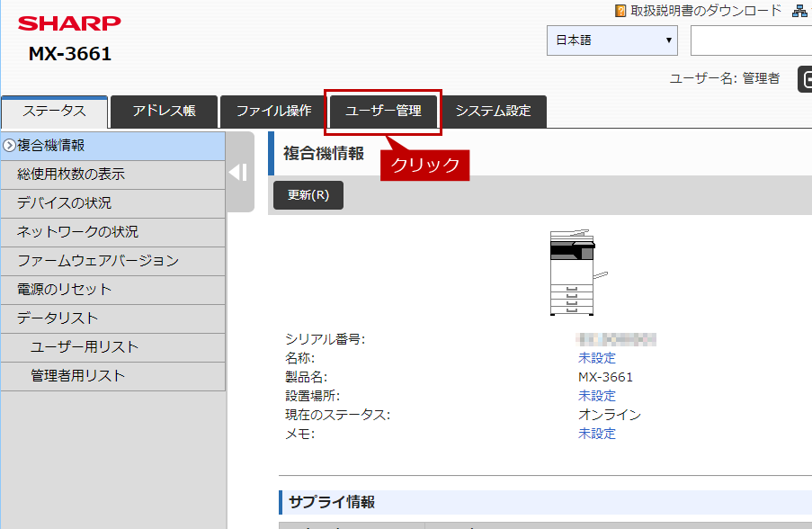812x529 pixels.
Task: Focus the search input field at top right
Action: tap(751, 40)
